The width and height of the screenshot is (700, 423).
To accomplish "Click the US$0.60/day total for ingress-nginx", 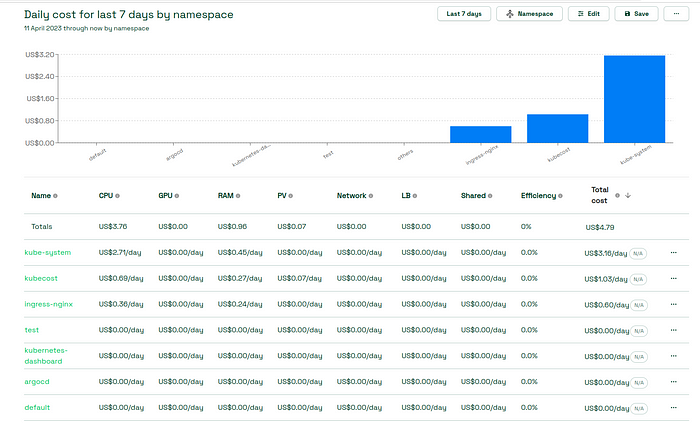I will point(607,306).
